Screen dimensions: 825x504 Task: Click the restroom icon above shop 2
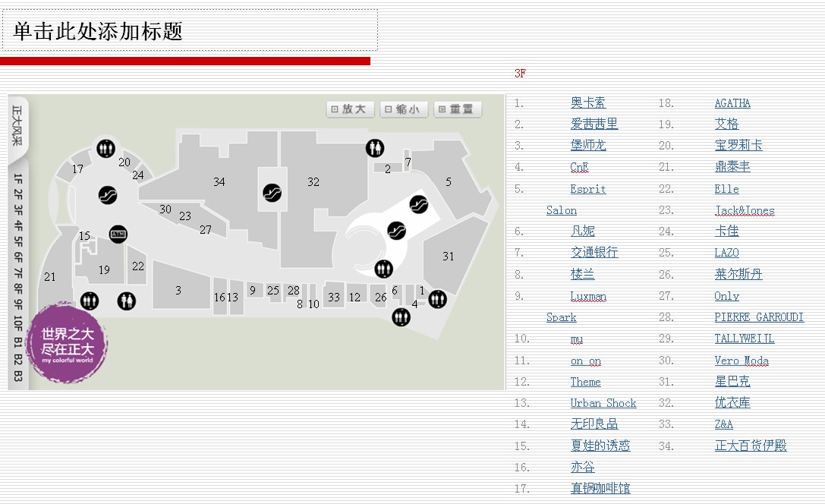click(x=374, y=148)
